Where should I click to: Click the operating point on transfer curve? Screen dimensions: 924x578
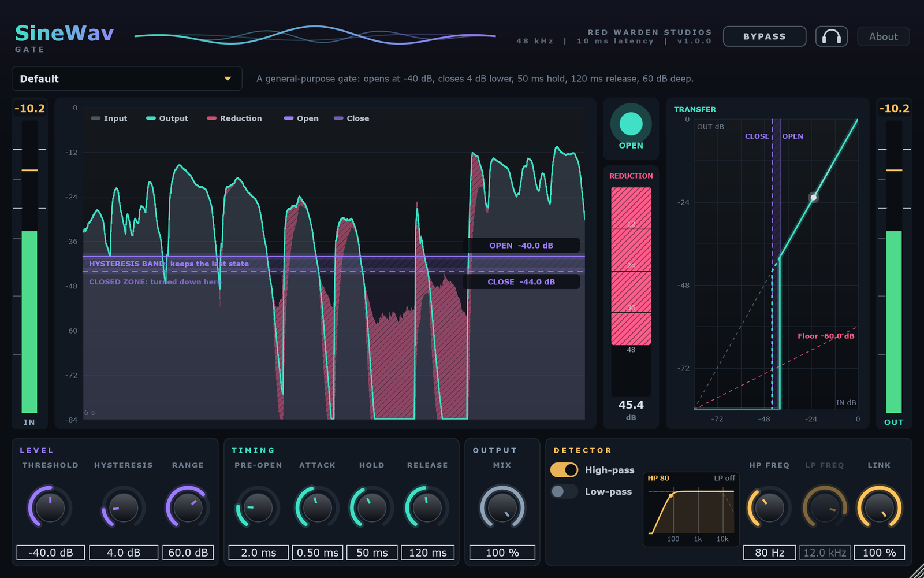(x=814, y=198)
